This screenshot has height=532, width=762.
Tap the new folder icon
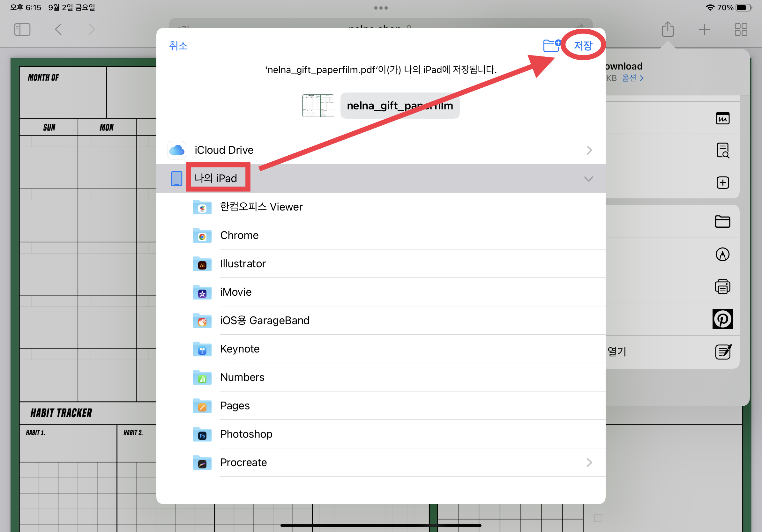coord(551,45)
